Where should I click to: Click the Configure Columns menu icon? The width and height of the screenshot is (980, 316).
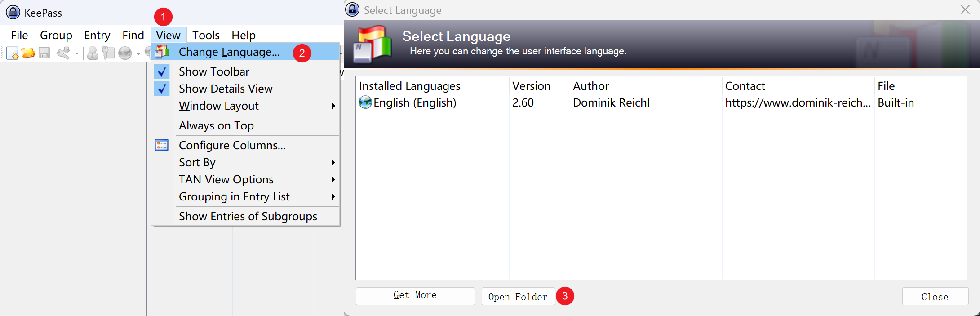coord(162,145)
